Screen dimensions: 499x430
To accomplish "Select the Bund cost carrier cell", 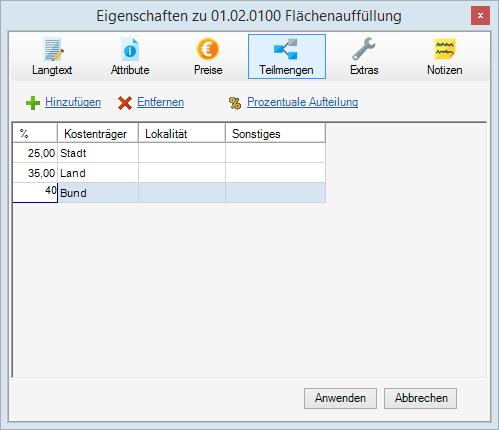I will click(x=98, y=193).
